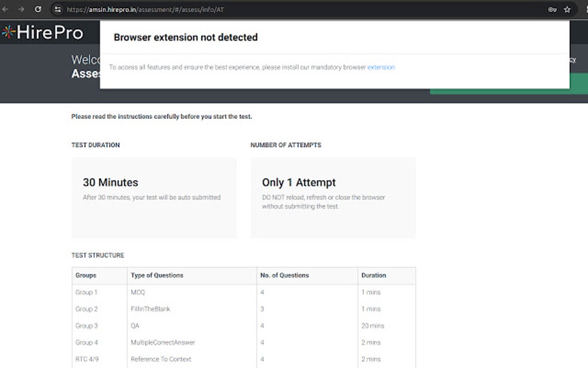
Task: Click the Duration column header
Action: pos(375,276)
